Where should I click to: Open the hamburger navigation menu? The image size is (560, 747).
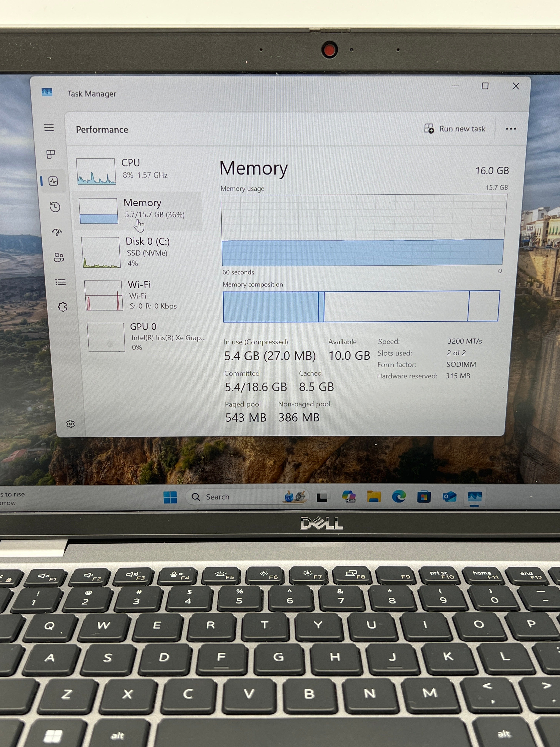point(49,127)
